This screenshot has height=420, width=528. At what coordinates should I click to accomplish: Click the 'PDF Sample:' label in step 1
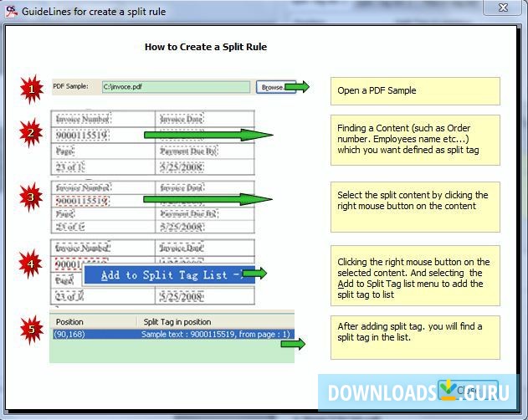pyautogui.click(x=70, y=86)
